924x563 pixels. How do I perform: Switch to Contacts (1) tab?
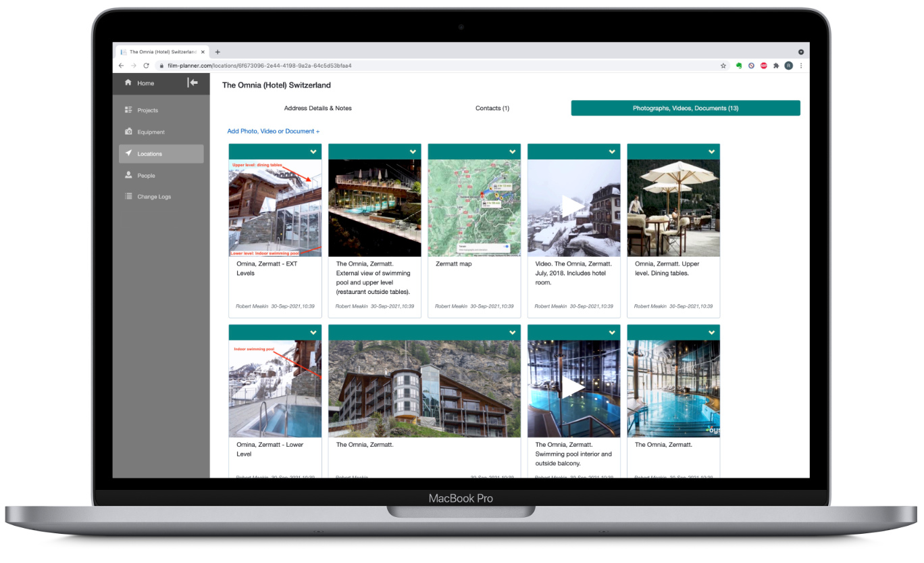492,108
